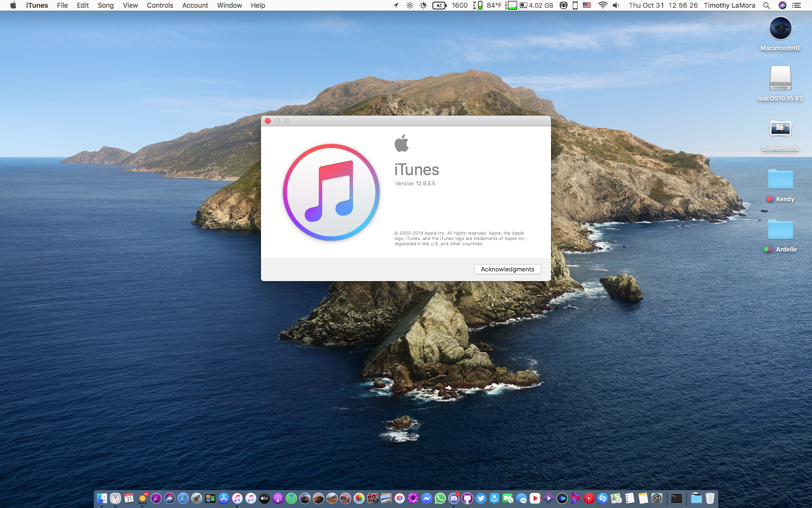812x508 pixels.
Task: Select the Kendy folder on desktop
Action: click(780, 180)
